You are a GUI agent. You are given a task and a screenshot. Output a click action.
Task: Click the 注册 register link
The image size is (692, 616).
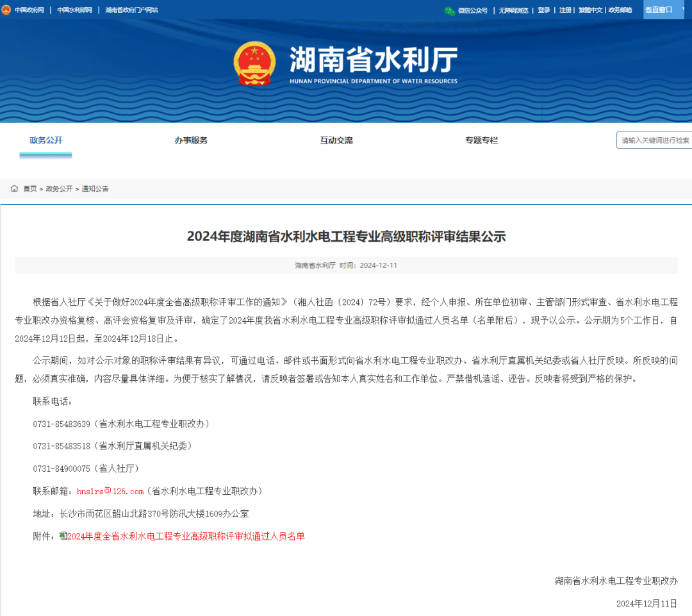point(565,10)
